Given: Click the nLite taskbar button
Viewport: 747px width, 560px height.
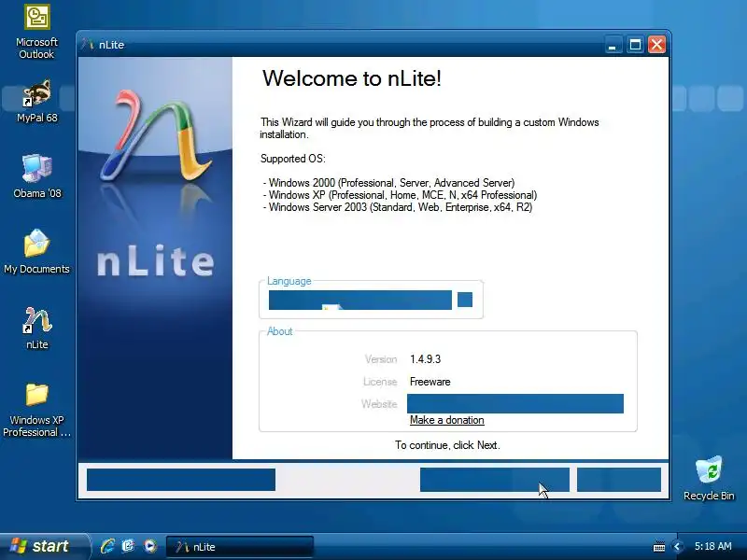Looking at the screenshot, I should coord(240,547).
